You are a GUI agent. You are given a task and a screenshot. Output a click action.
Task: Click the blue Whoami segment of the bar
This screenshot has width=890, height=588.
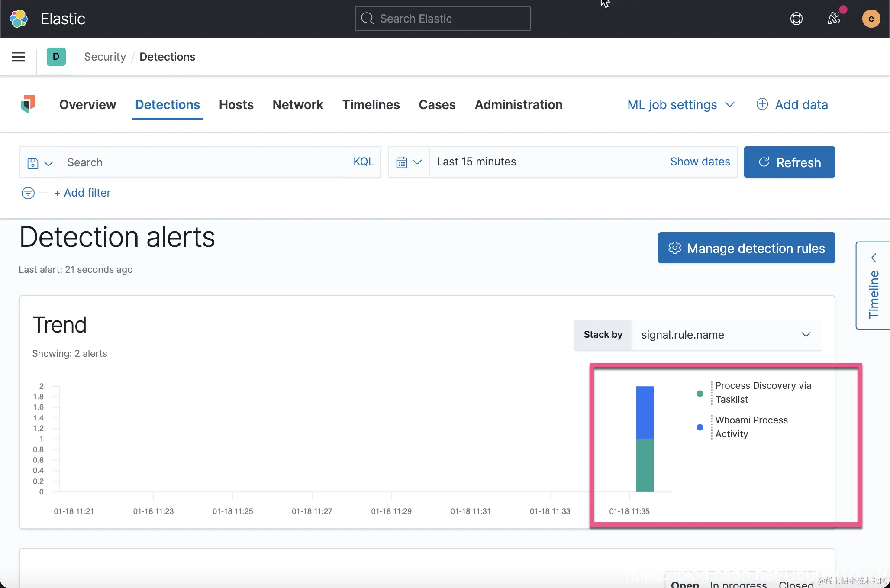point(645,412)
